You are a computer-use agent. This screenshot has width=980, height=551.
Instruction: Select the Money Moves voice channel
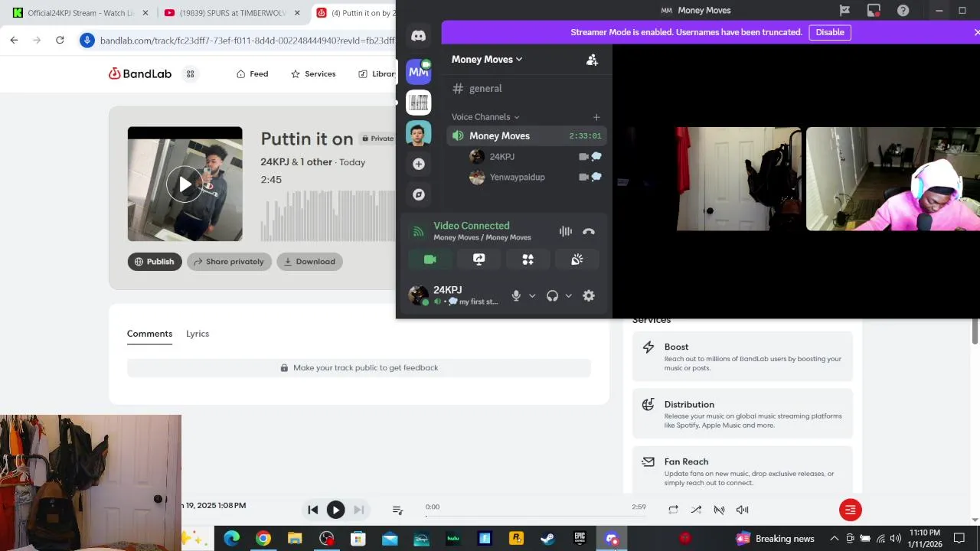[527, 136]
